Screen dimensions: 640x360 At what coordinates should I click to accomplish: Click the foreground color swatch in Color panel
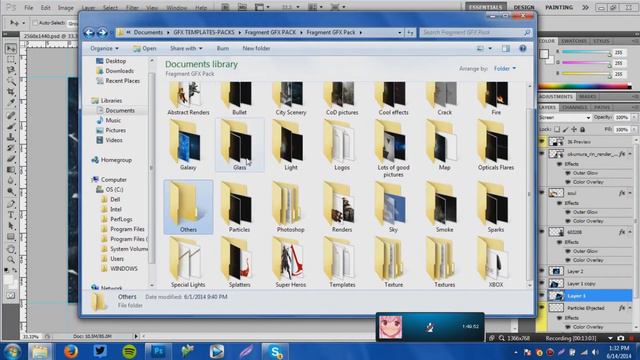544,54
